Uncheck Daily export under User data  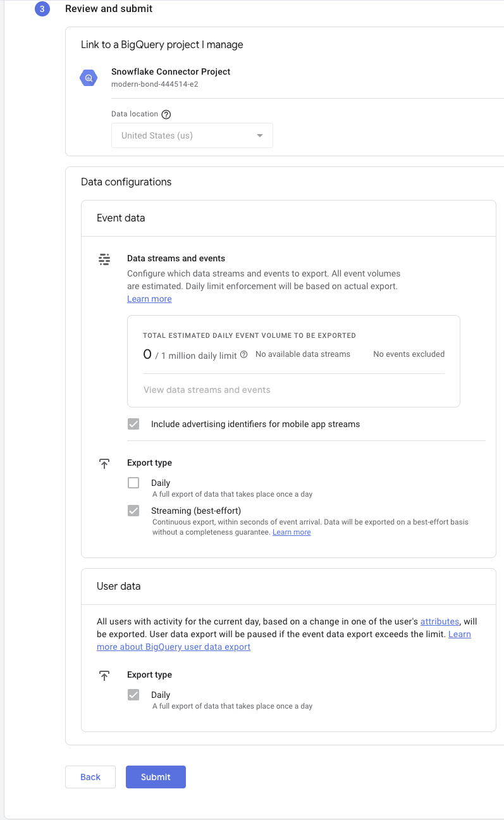click(133, 694)
